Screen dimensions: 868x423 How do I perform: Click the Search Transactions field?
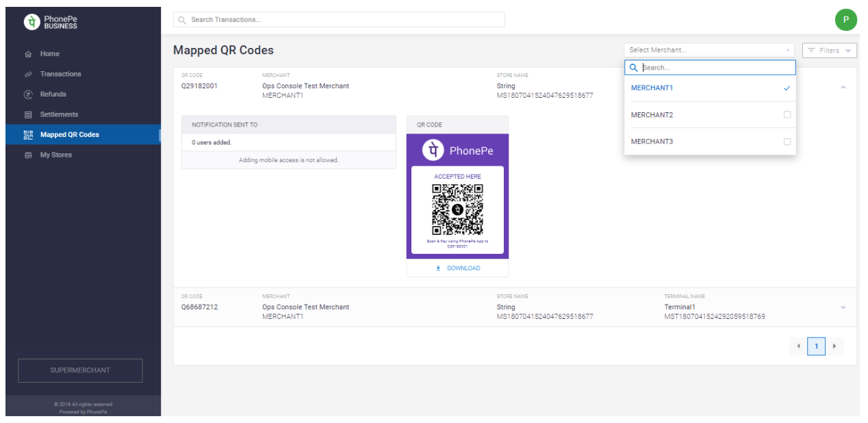pyautogui.click(x=339, y=20)
